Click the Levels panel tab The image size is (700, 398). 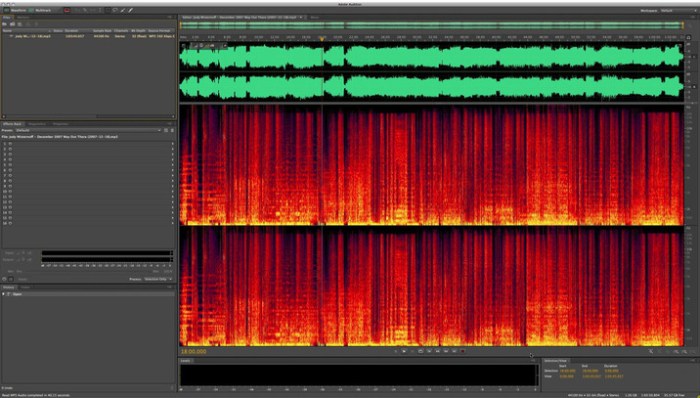(185, 361)
